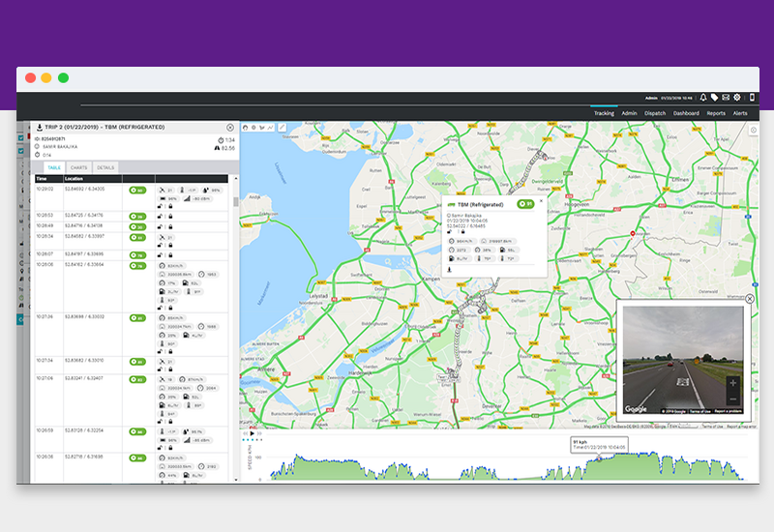The height and width of the screenshot is (532, 774).
Task: Click the tag icon in header
Action: (714, 98)
